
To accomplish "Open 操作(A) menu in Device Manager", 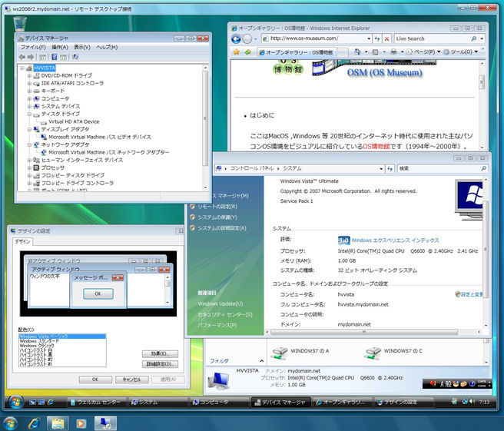I will pyautogui.click(x=60, y=47).
